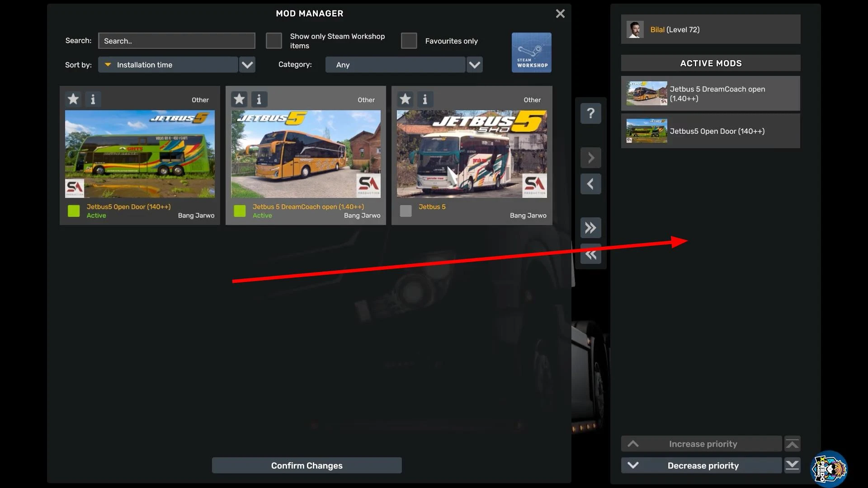
Task: Close the Mod Manager window
Action: 560,14
